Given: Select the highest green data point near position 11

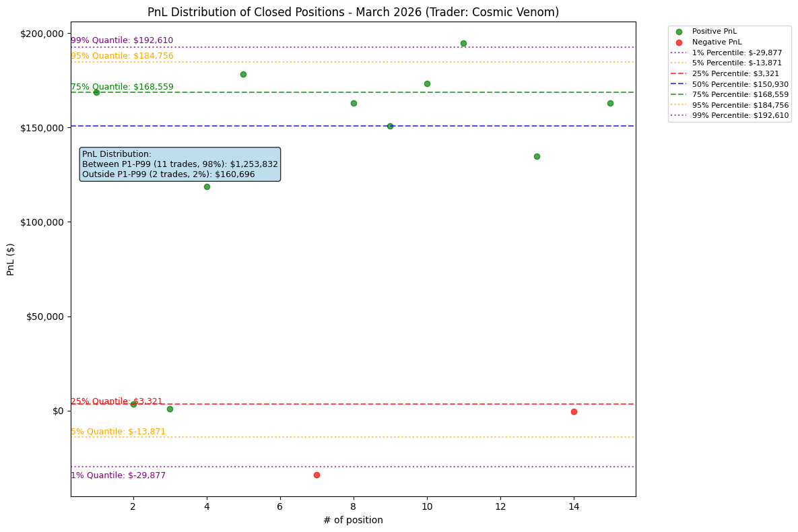Looking at the screenshot, I should (463, 42).
